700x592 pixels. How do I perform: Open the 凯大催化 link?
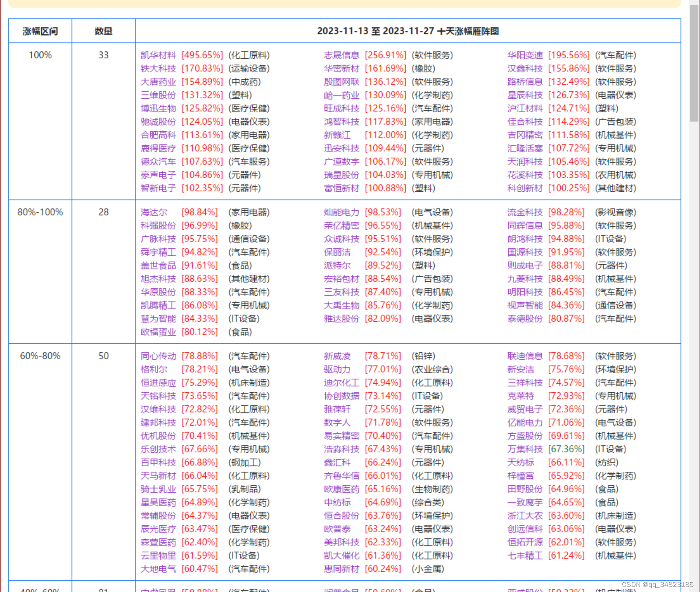pos(342,556)
